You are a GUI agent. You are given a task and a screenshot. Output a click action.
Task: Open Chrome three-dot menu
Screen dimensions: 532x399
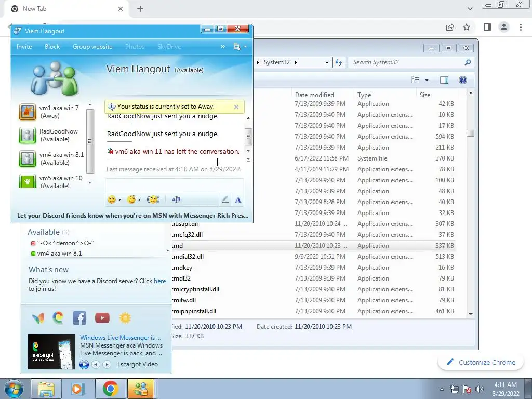click(521, 27)
